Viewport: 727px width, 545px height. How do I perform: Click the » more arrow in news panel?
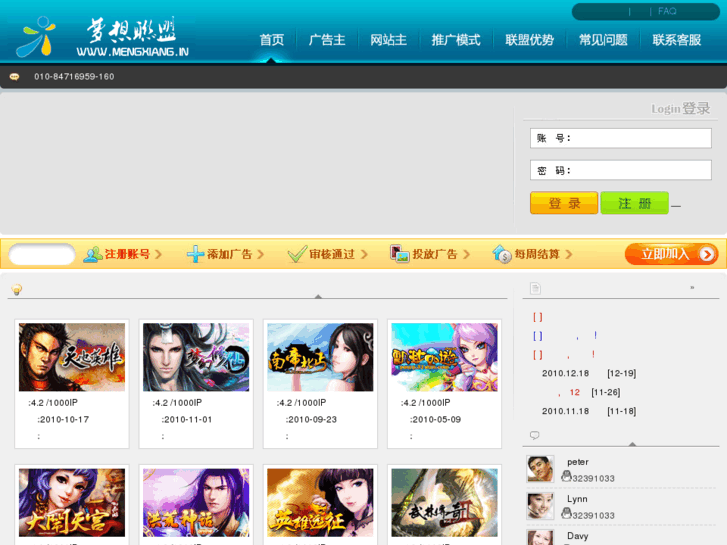coord(692,288)
